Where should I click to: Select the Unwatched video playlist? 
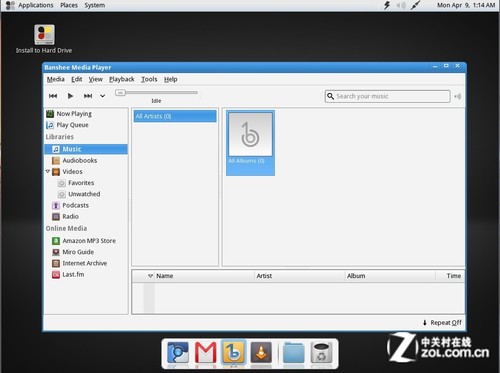(86, 194)
